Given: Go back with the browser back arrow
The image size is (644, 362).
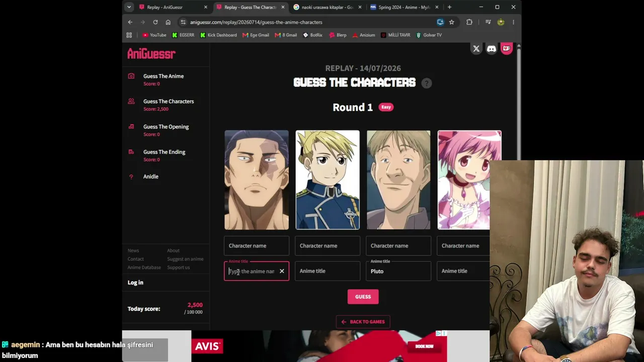Looking at the screenshot, I should 130,22.
